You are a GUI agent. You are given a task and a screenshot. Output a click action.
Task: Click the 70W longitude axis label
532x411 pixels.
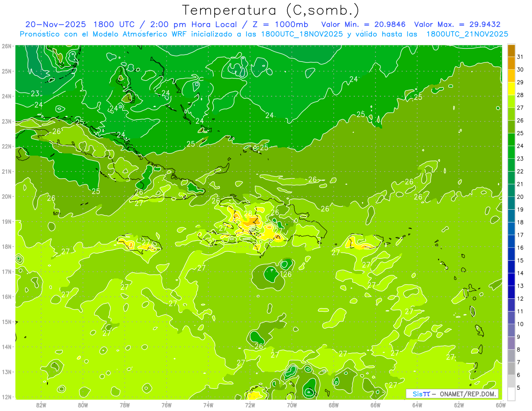(292, 405)
